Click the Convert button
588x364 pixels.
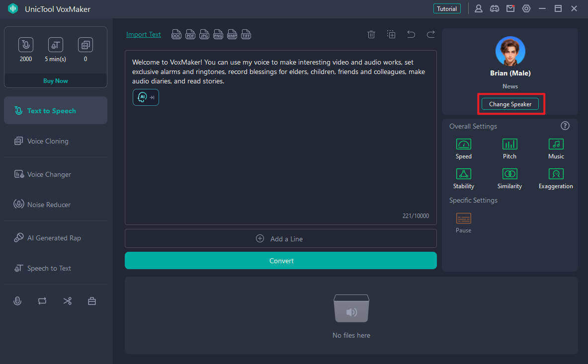[280, 261]
